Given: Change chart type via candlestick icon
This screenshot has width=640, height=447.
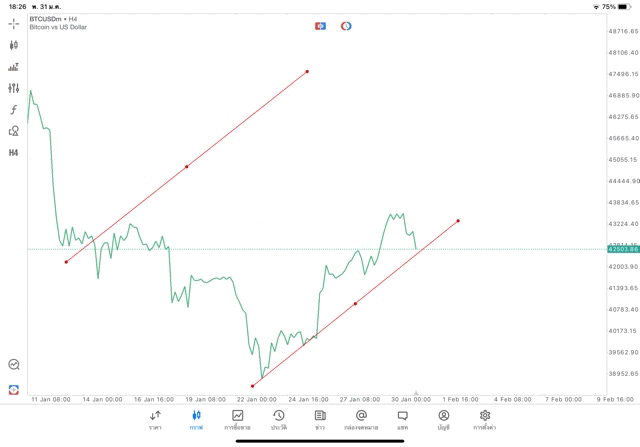Looking at the screenshot, I should (x=14, y=45).
